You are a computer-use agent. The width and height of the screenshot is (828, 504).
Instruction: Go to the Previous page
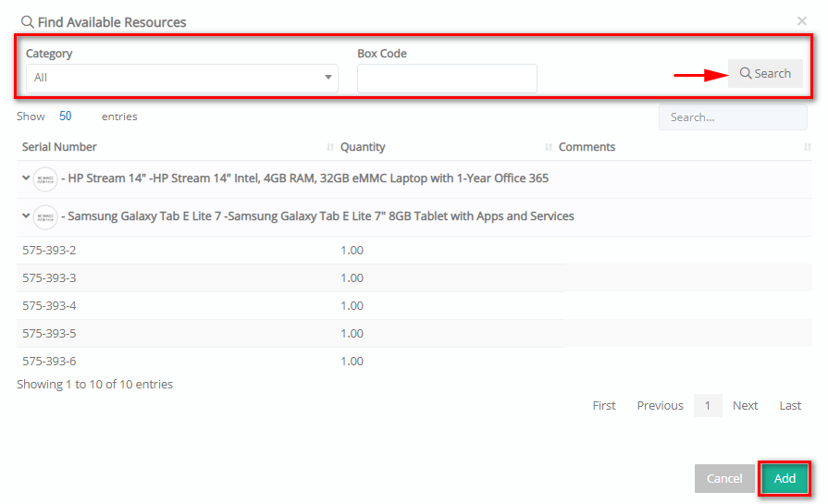pos(660,405)
